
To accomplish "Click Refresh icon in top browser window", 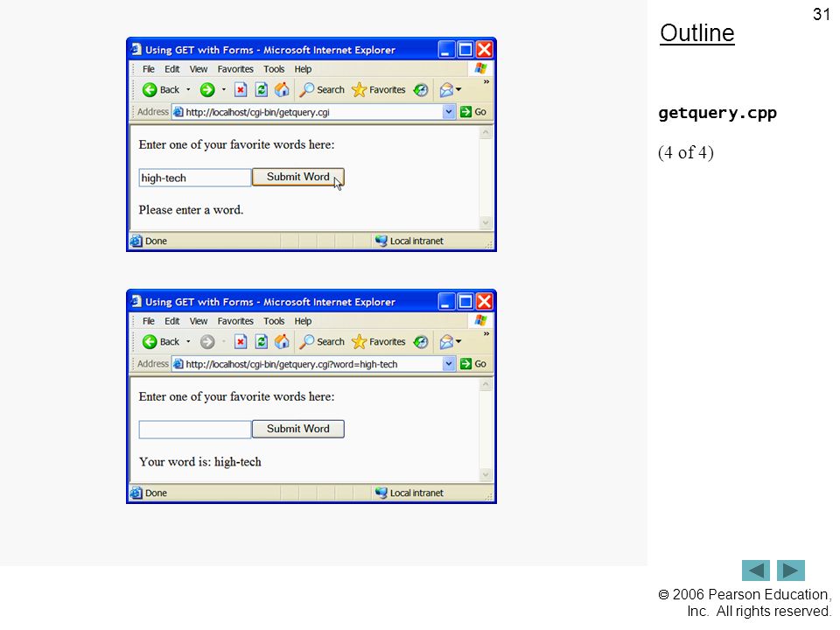I will click(x=261, y=90).
